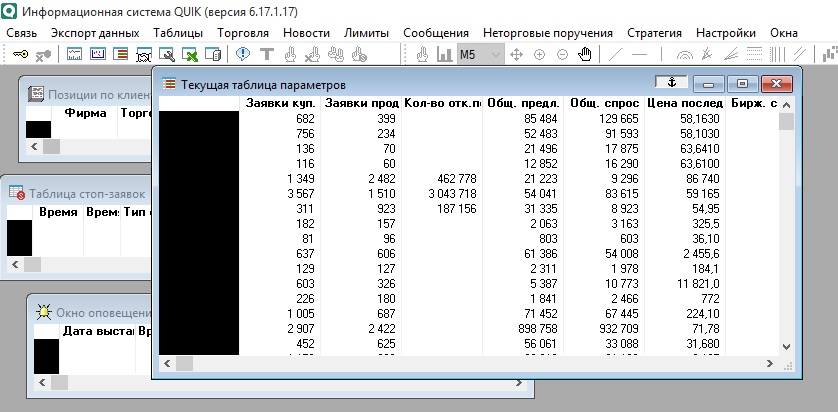
Task: Click the table with green X icon
Action: 191,54
